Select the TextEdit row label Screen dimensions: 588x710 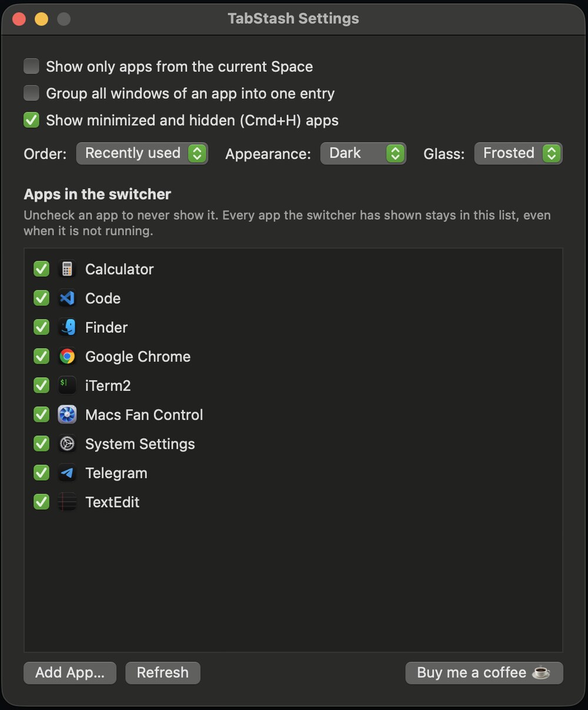coord(112,503)
